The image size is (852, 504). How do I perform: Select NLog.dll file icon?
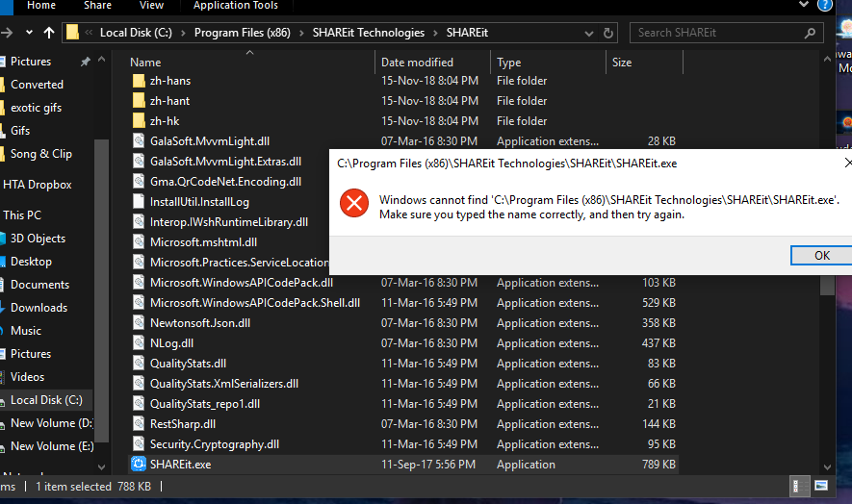point(139,343)
